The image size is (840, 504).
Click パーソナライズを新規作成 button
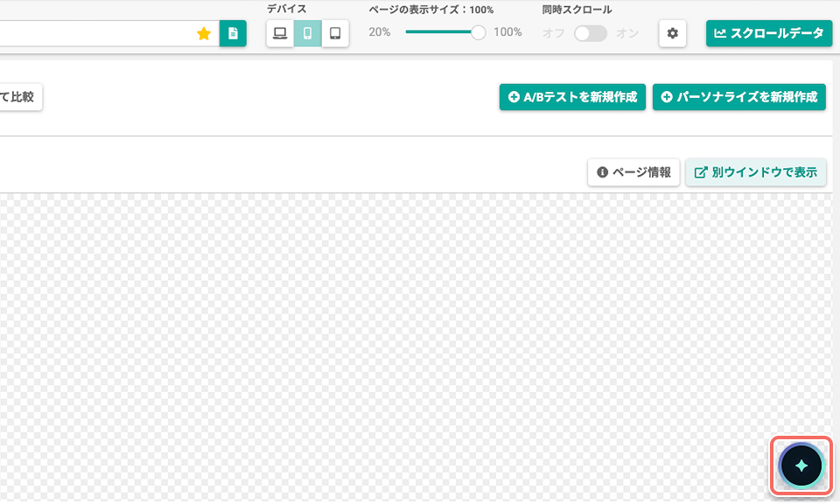(x=738, y=97)
